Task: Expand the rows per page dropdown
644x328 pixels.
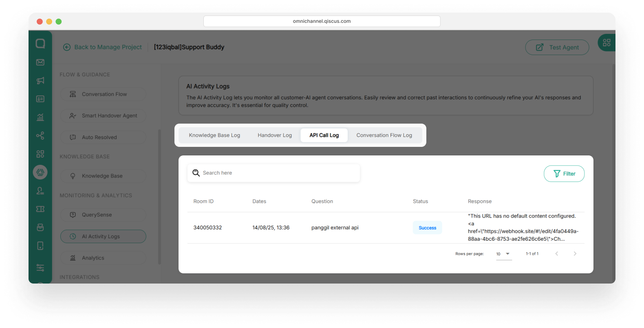Action: point(504,254)
